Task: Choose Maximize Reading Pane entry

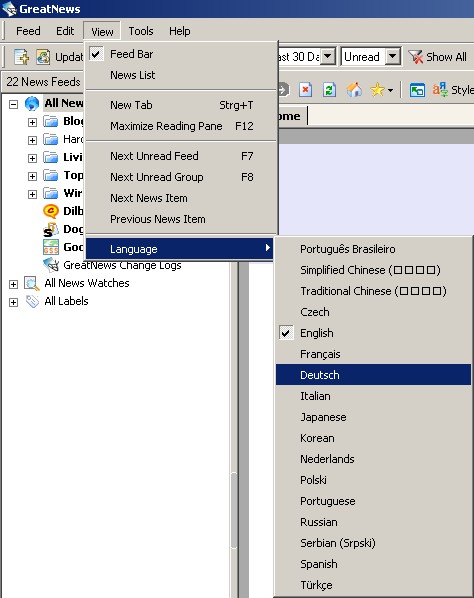Action: click(182, 126)
